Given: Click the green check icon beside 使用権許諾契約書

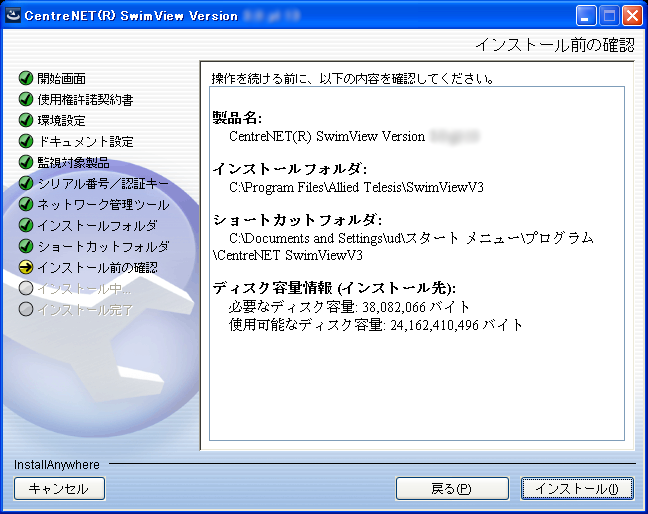Looking at the screenshot, I should click(x=26, y=99).
